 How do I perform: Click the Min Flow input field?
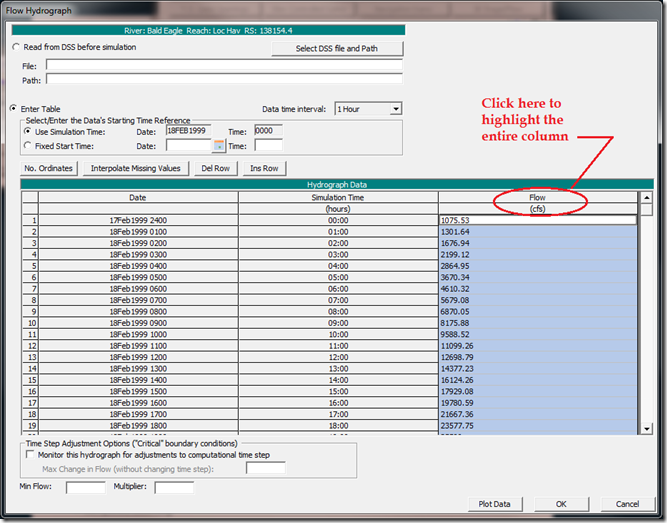[x=85, y=488]
